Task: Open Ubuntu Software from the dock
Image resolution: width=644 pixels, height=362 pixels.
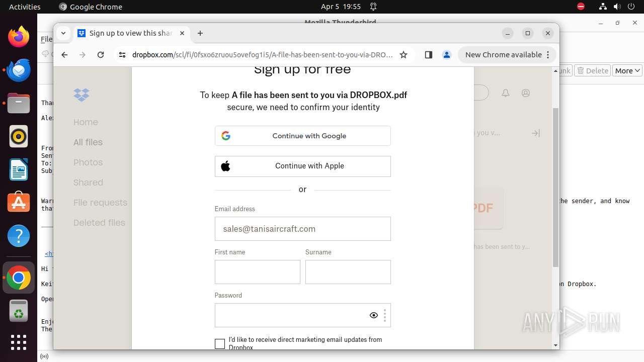Action: click(x=19, y=202)
